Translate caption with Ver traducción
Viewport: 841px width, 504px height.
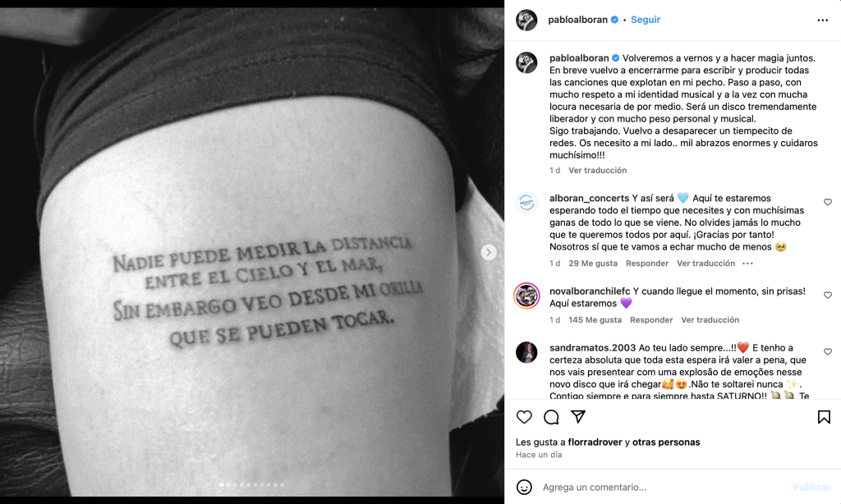click(x=598, y=170)
